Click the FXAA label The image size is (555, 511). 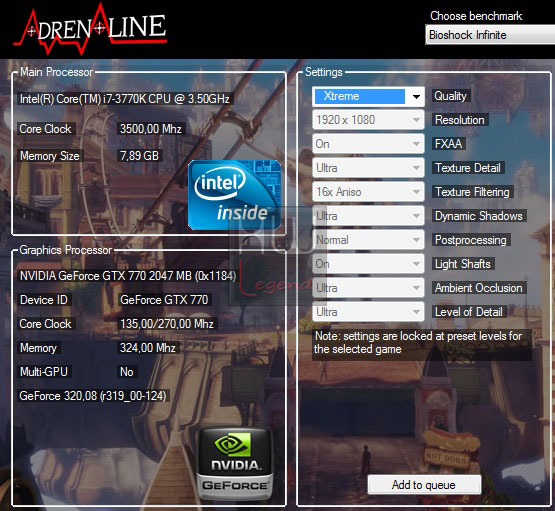448,144
